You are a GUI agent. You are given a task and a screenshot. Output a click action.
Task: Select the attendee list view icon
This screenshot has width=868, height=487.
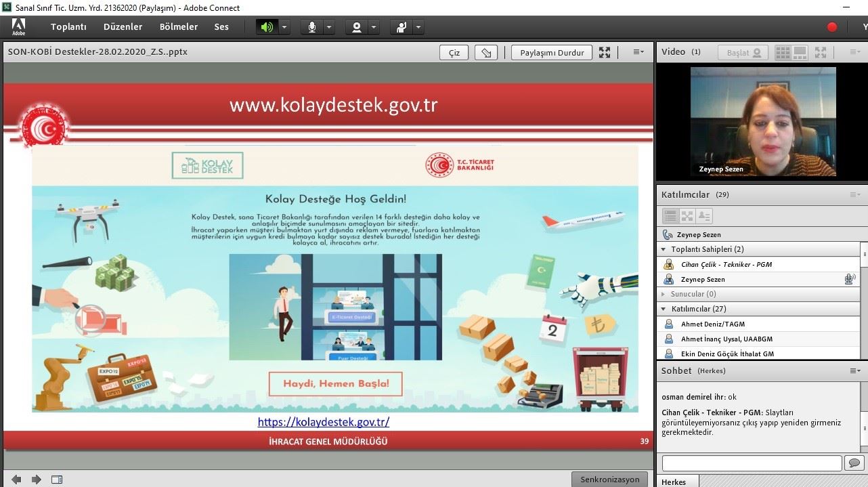(x=670, y=216)
